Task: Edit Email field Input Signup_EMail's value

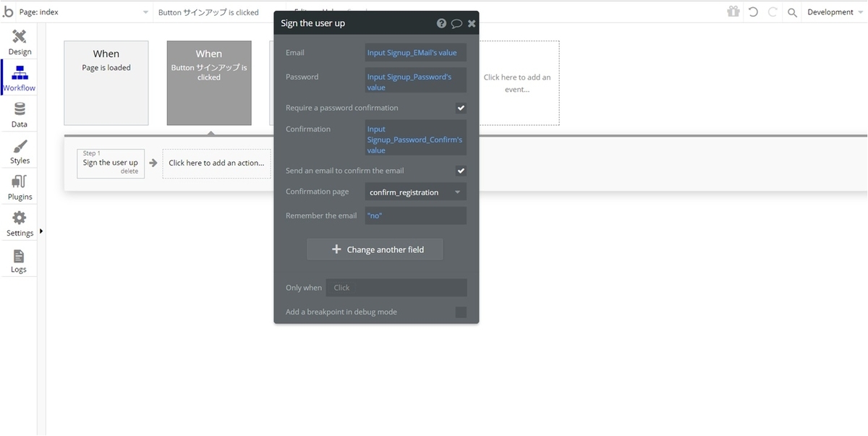Action: tap(416, 53)
